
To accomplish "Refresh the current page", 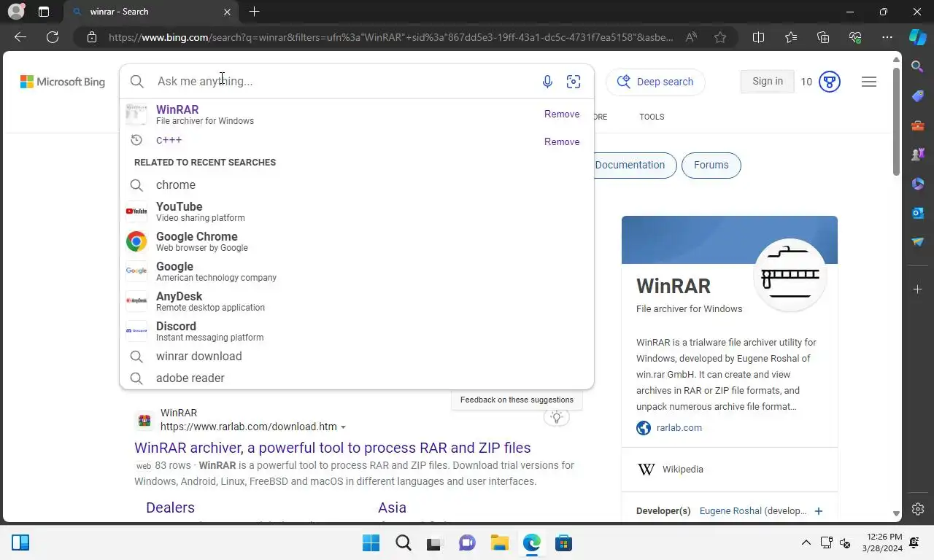I will pyautogui.click(x=53, y=37).
